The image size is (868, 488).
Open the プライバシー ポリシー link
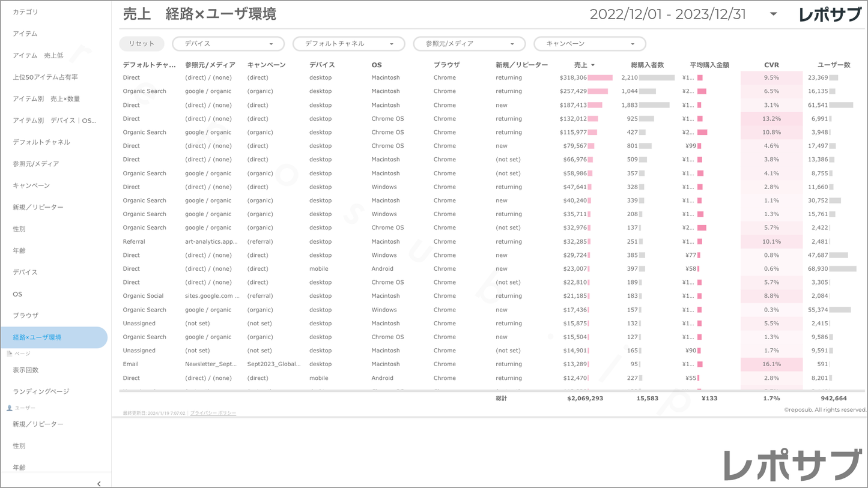pyautogui.click(x=213, y=413)
